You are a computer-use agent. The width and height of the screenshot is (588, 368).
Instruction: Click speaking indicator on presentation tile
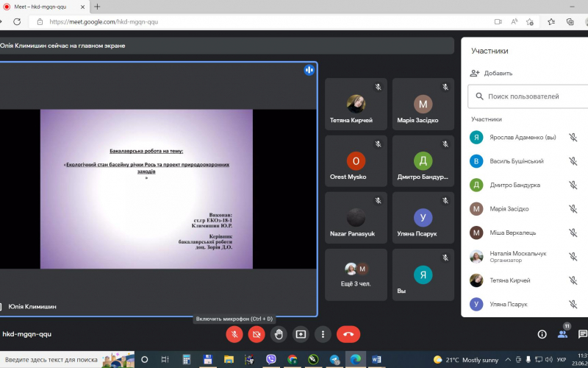pyautogui.click(x=309, y=70)
